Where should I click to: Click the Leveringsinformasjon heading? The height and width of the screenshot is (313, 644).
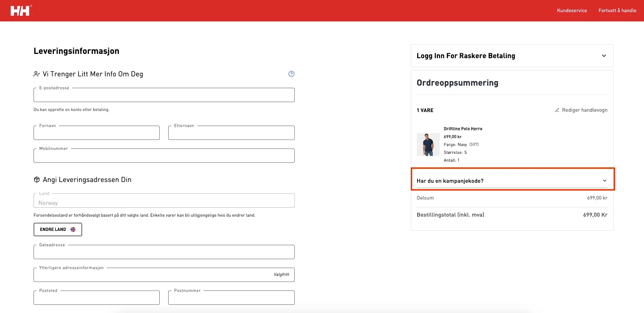(76, 51)
